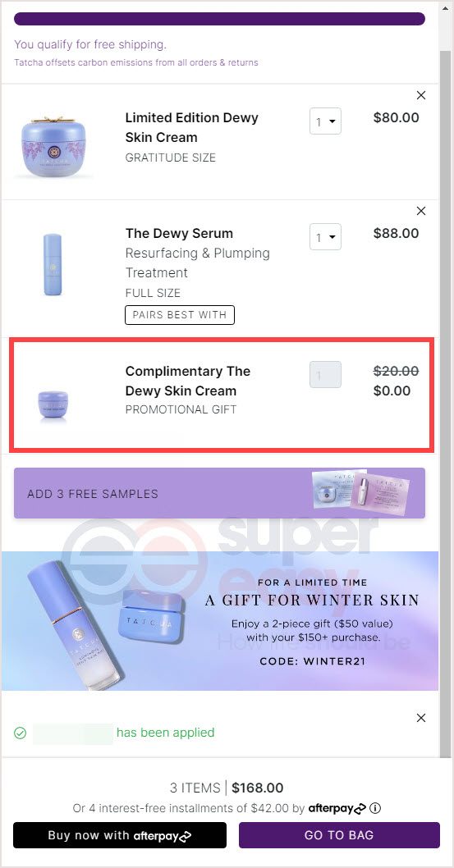Click the PAIRS BEST WITH button
The image size is (454, 868).
tap(180, 315)
